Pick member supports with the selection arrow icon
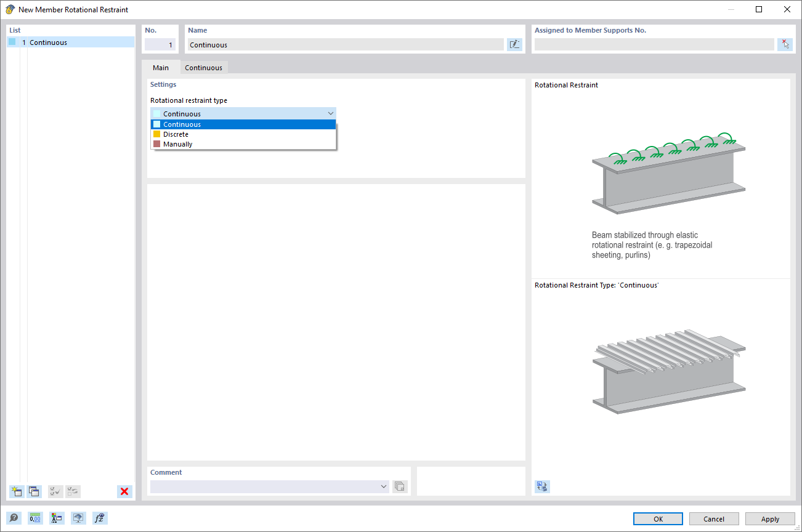The image size is (802, 532). coord(785,44)
